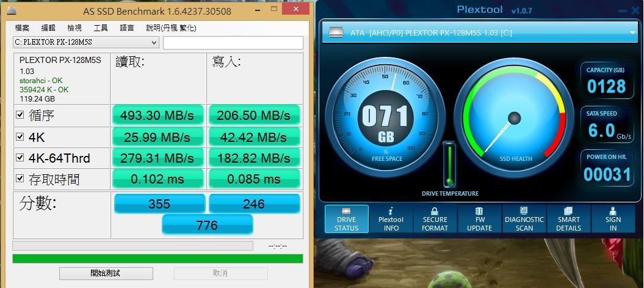Click the Power On Hr. 00031 readout

[607, 168]
